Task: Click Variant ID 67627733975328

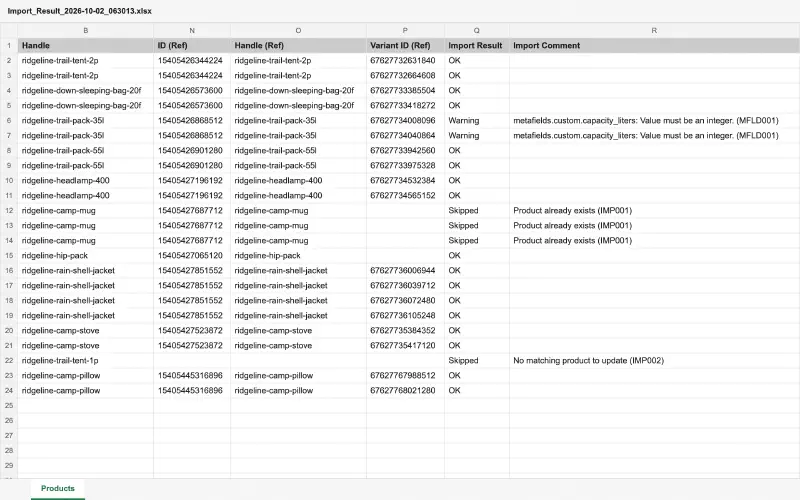Action: click(403, 165)
